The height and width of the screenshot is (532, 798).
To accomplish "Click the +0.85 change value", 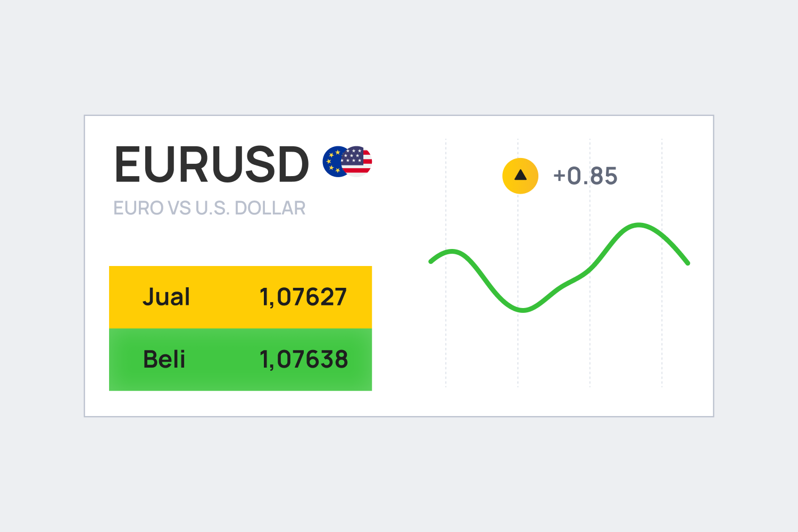I will point(585,176).
